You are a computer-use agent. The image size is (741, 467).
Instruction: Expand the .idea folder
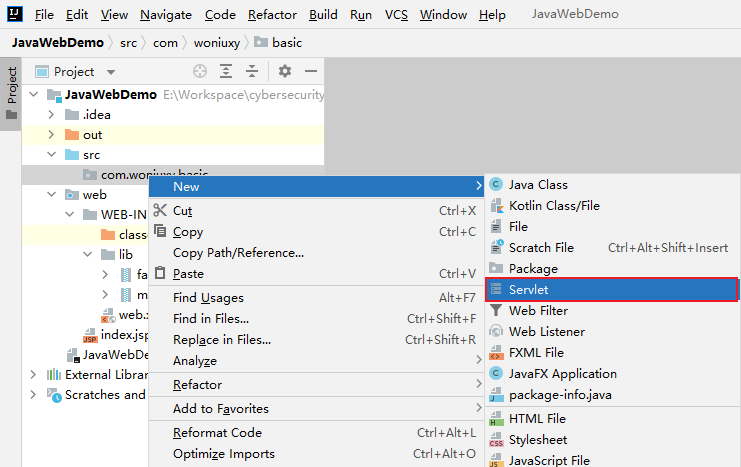click(x=51, y=114)
